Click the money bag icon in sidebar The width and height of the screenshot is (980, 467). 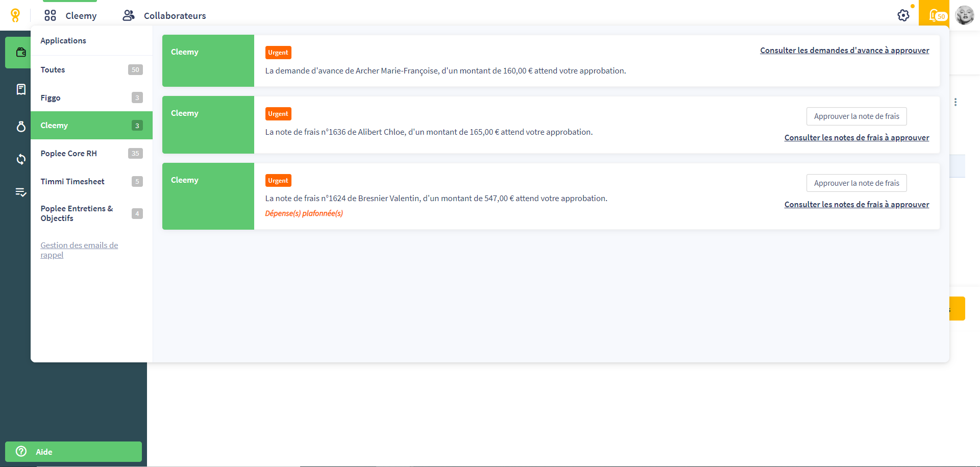click(x=21, y=126)
